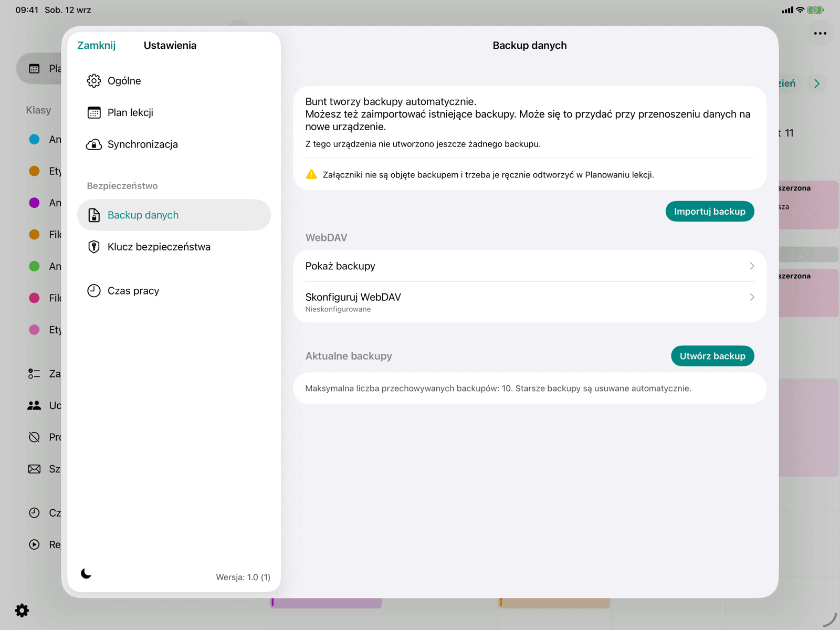Go to next week with the right chevron
Viewport: 840px width, 630px height.
[816, 83]
